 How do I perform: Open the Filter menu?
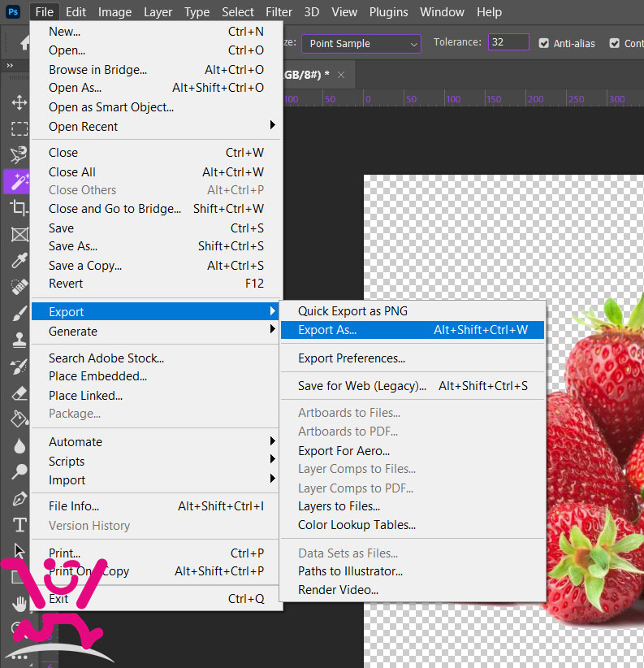click(x=279, y=12)
